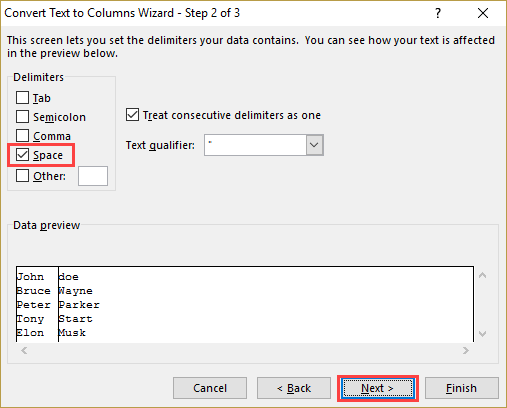
Task: Focus the Other delimiter text box
Action: 93,176
